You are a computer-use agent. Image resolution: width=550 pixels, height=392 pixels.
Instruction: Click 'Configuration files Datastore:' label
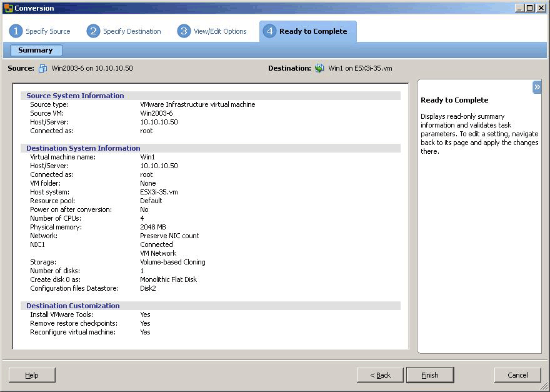74,288
